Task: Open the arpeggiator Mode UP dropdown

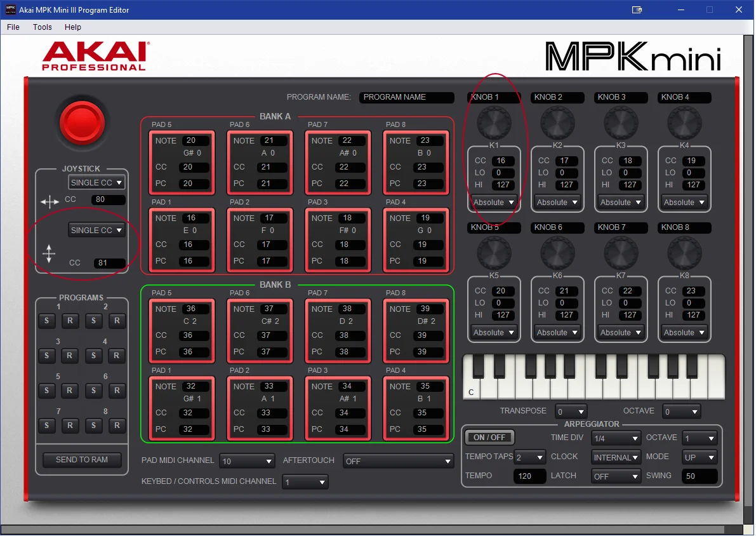Action: [x=700, y=457]
